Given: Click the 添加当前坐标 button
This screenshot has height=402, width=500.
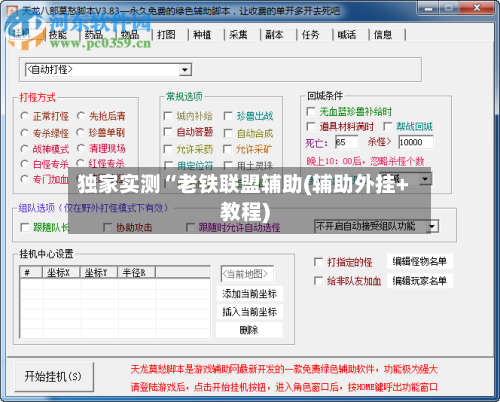Looking at the screenshot, I should tap(249, 294).
